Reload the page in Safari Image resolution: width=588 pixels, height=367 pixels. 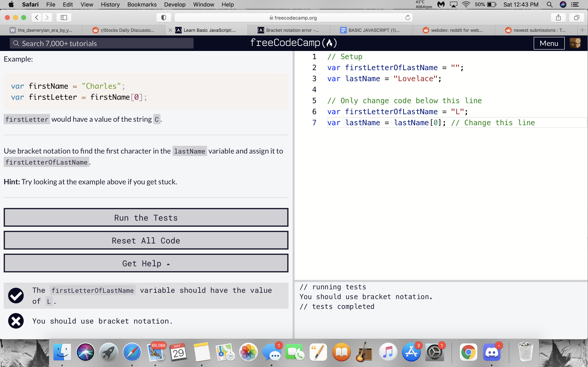(407, 18)
